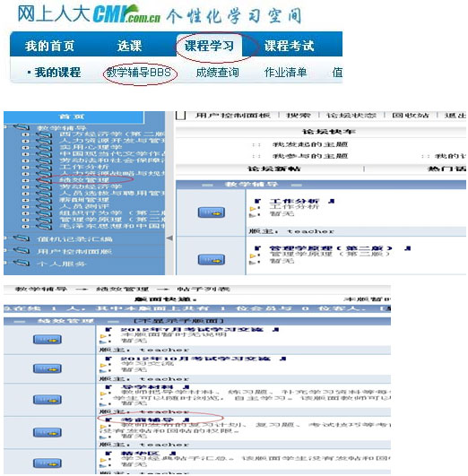Select 绩效管理 in the forum tree
The height and width of the screenshot is (476, 468).
tap(83, 180)
